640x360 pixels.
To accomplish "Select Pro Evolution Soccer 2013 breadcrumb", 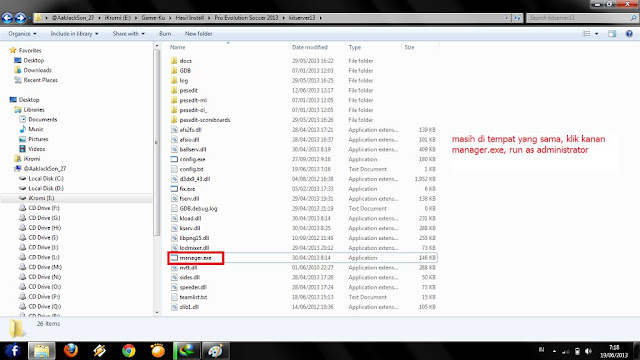I will (x=246, y=18).
